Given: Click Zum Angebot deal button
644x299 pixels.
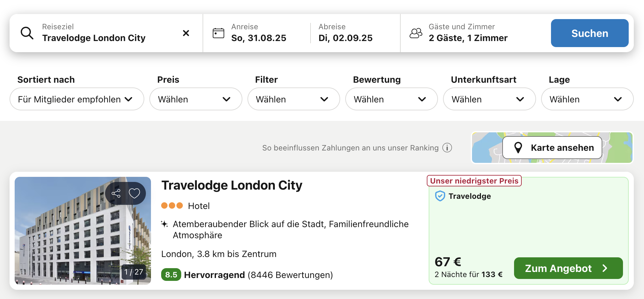Looking at the screenshot, I should [x=568, y=268].
